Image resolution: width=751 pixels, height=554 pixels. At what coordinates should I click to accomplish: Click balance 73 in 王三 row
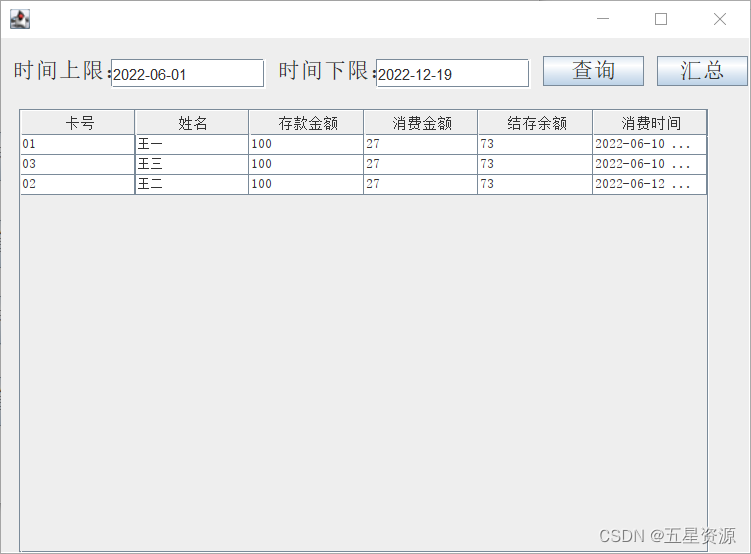(535, 164)
